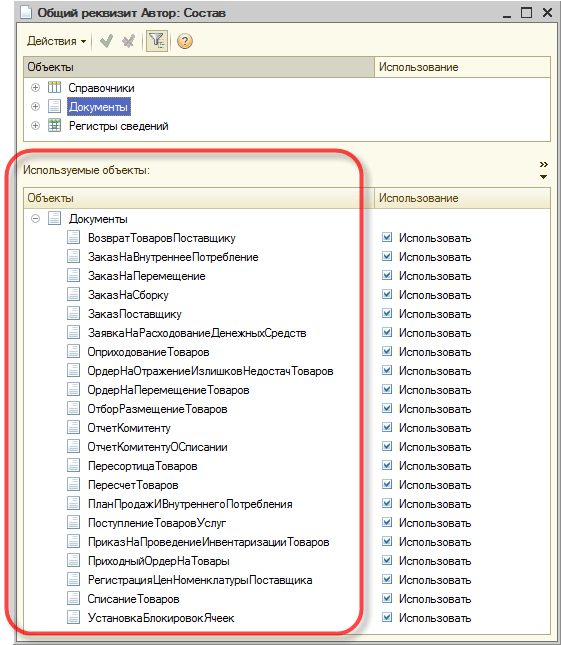Viewport: 561px width, 645px height.
Task: Open the Действия dropdown menu
Action: 56,41
